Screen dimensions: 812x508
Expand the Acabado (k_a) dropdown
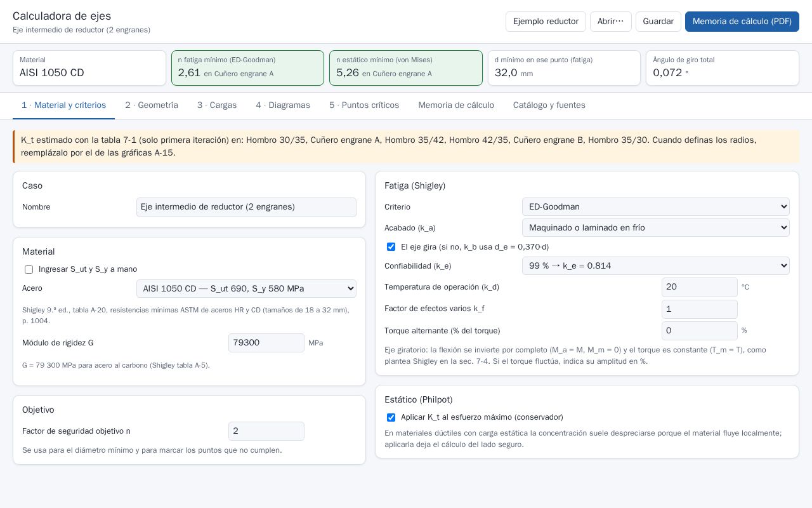point(656,227)
